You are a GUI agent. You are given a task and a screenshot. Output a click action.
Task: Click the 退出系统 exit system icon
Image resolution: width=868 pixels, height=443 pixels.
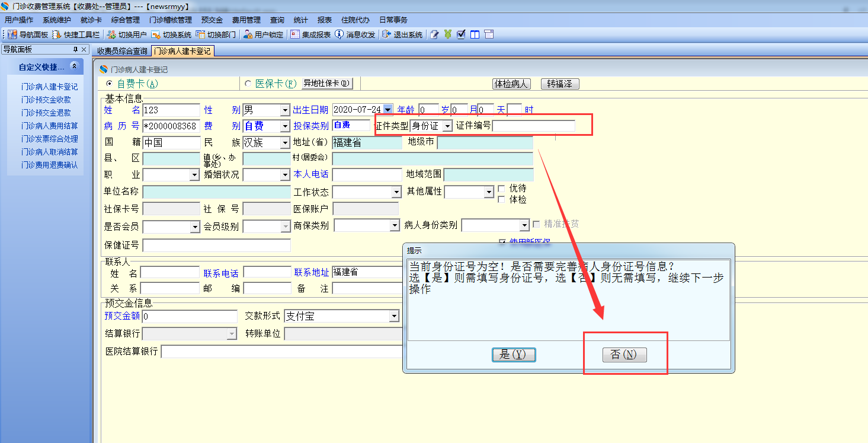click(387, 35)
